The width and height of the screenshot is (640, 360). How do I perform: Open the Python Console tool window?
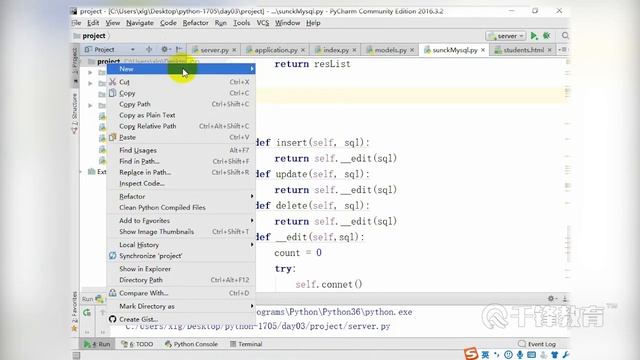[191, 344]
